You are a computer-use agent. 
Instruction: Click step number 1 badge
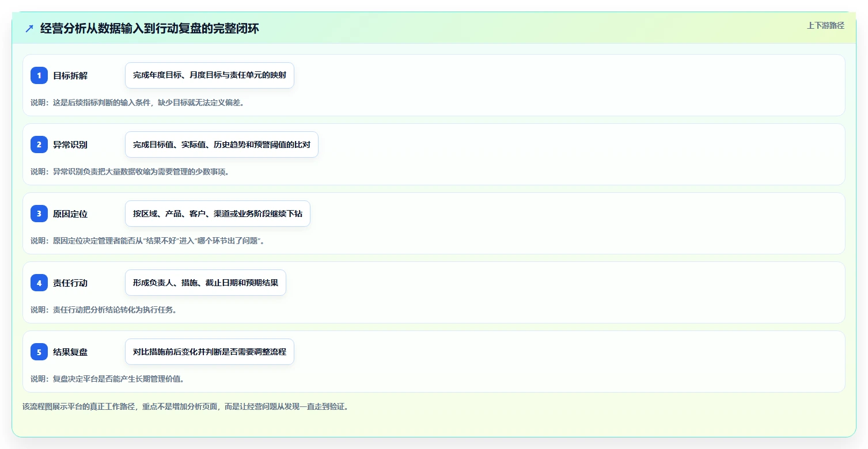39,75
